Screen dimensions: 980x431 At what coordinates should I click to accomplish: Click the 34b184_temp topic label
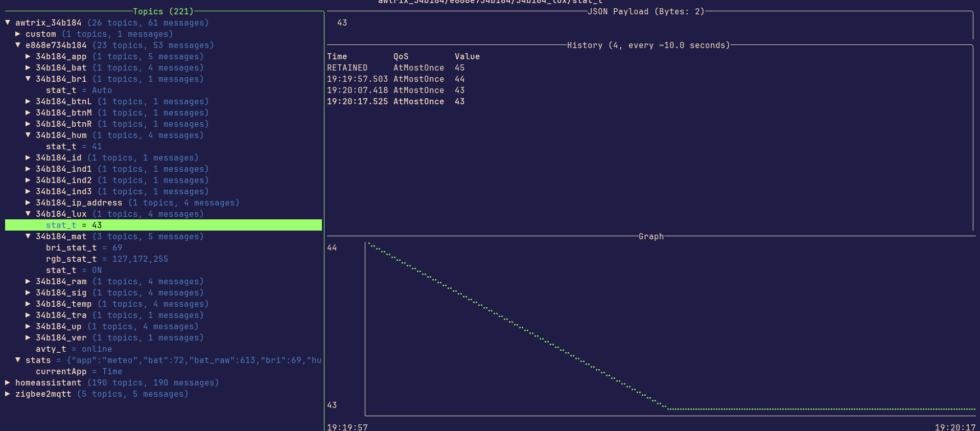[x=64, y=304]
